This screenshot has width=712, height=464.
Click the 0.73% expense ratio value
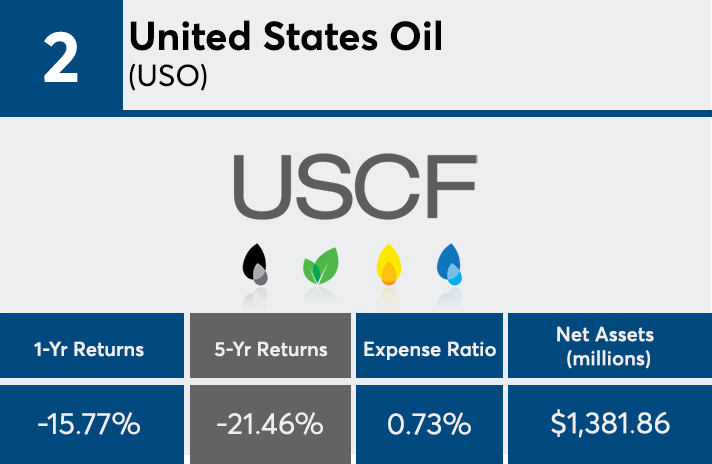430,424
